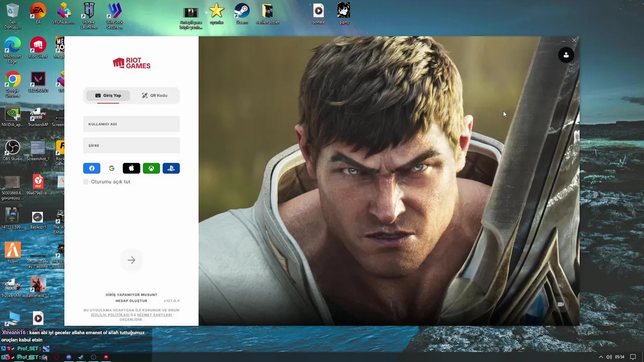Switch to the 'Giriş Yap' tab
Viewport: 644px width, 362px height.
pos(109,96)
